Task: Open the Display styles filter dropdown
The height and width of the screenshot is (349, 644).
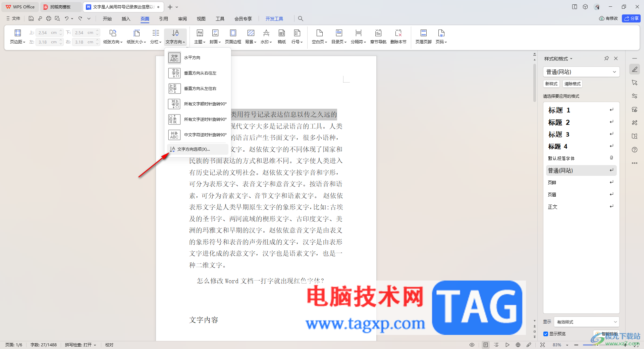Action: [587, 322]
